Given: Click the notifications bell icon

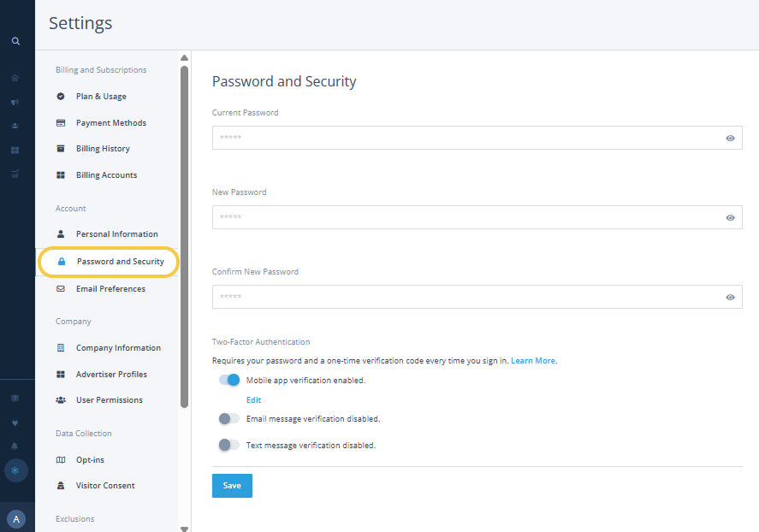Looking at the screenshot, I should [15, 446].
